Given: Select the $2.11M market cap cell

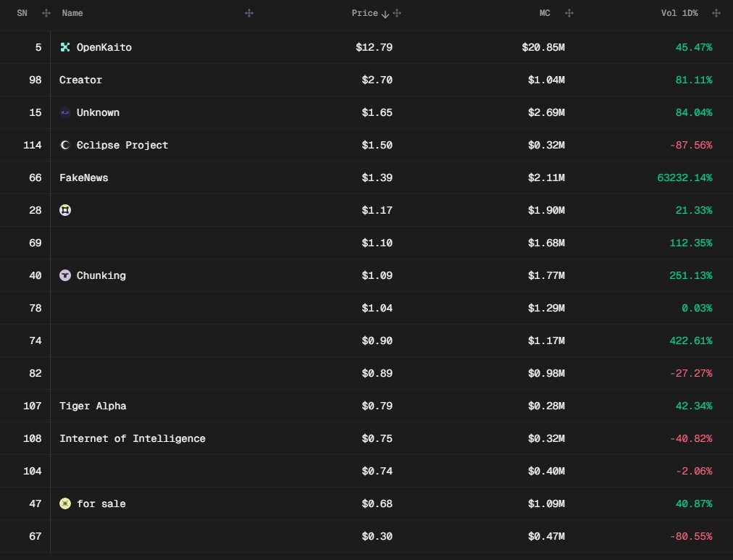Looking at the screenshot, I should coord(546,177).
